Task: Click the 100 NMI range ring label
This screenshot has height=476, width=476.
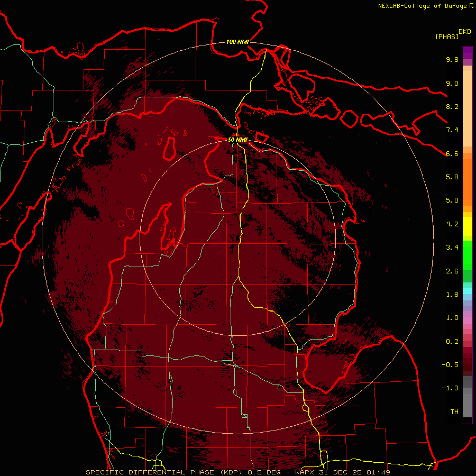Action: pyautogui.click(x=237, y=42)
